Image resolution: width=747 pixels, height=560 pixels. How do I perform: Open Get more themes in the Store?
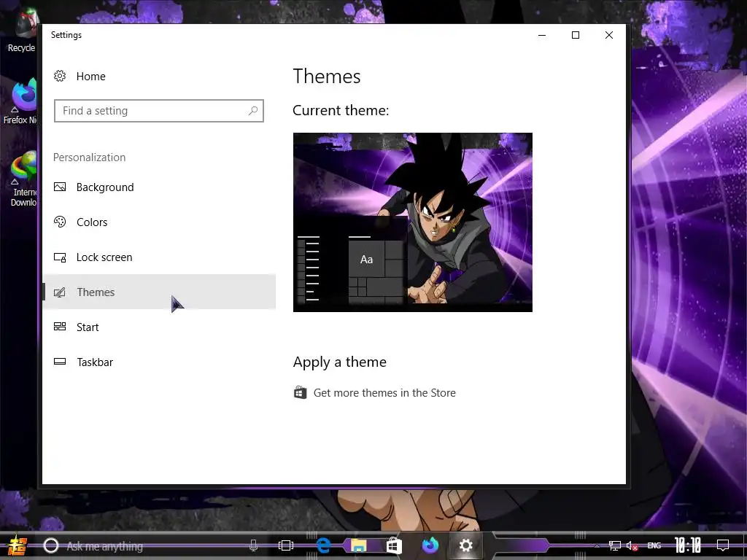tap(384, 393)
